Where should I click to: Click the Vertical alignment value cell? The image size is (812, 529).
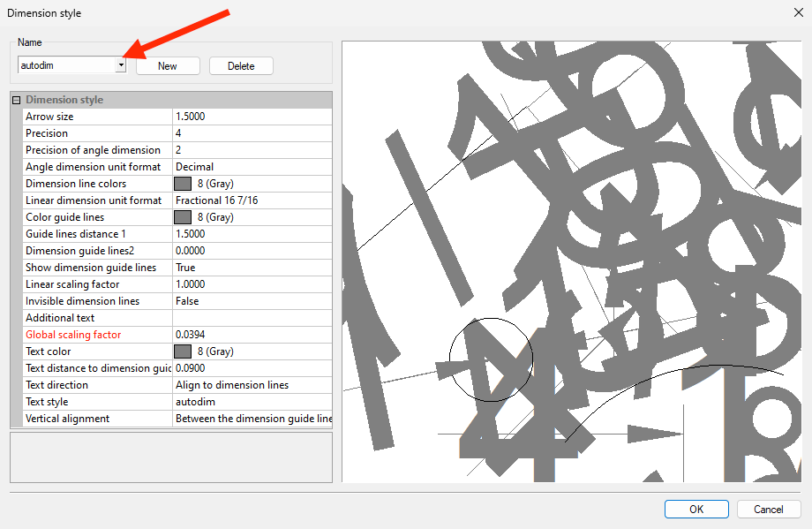252,418
